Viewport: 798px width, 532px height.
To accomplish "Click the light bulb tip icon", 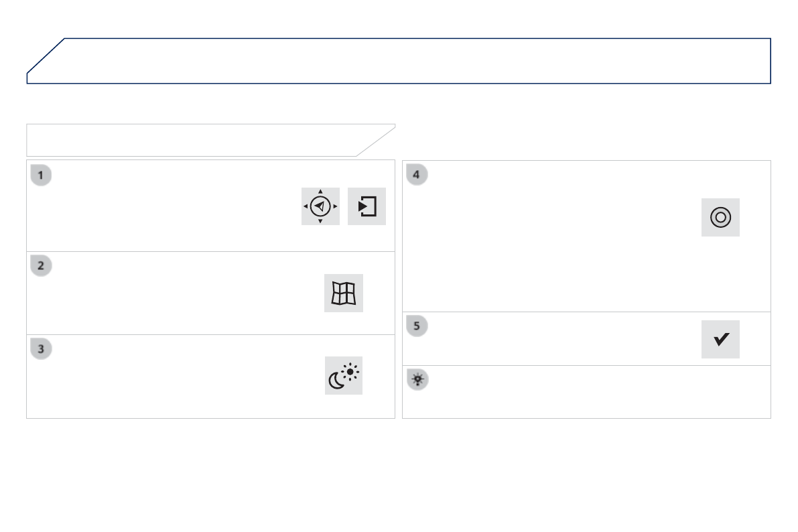I will tap(417, 380).
